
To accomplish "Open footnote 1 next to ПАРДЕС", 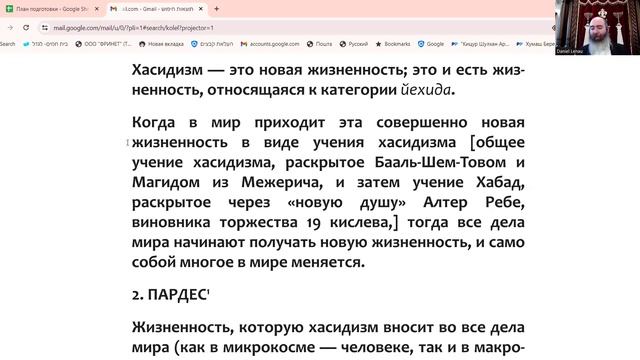I will [208, 291].
